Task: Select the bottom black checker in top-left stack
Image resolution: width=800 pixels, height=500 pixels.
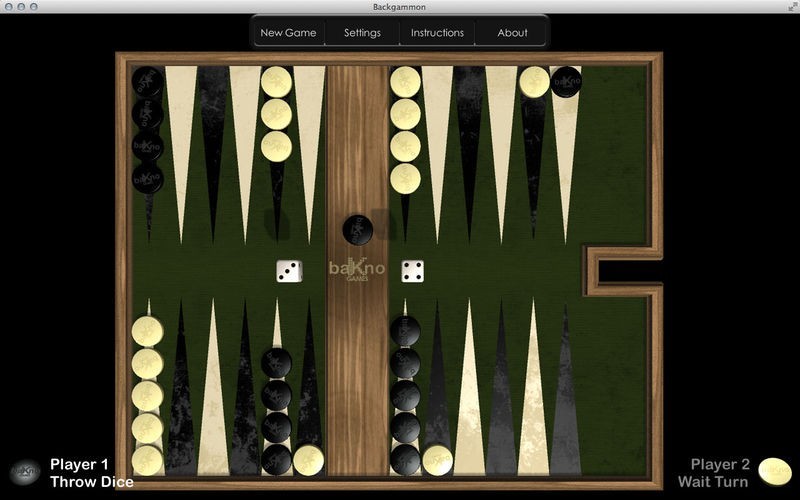Action: pyautogui.click(x=147, y=178)
